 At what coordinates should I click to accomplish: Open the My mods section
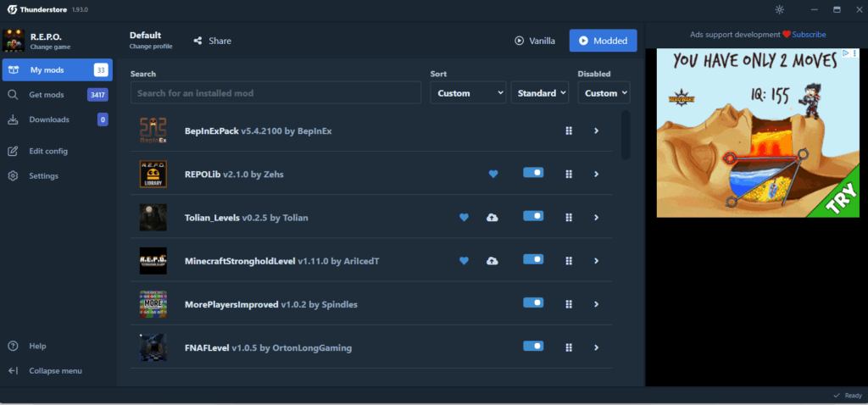pos(58,69)
